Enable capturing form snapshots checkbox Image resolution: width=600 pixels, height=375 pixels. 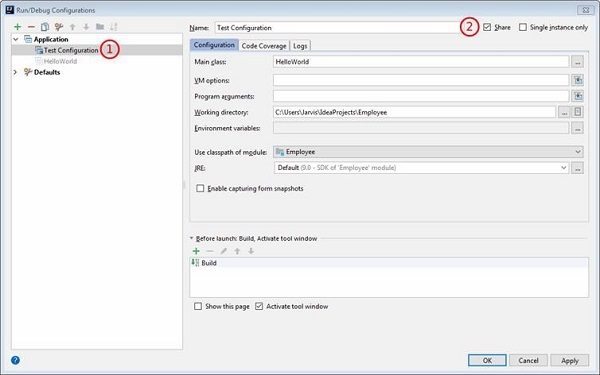pyautogui.click(x=200, y=188)
